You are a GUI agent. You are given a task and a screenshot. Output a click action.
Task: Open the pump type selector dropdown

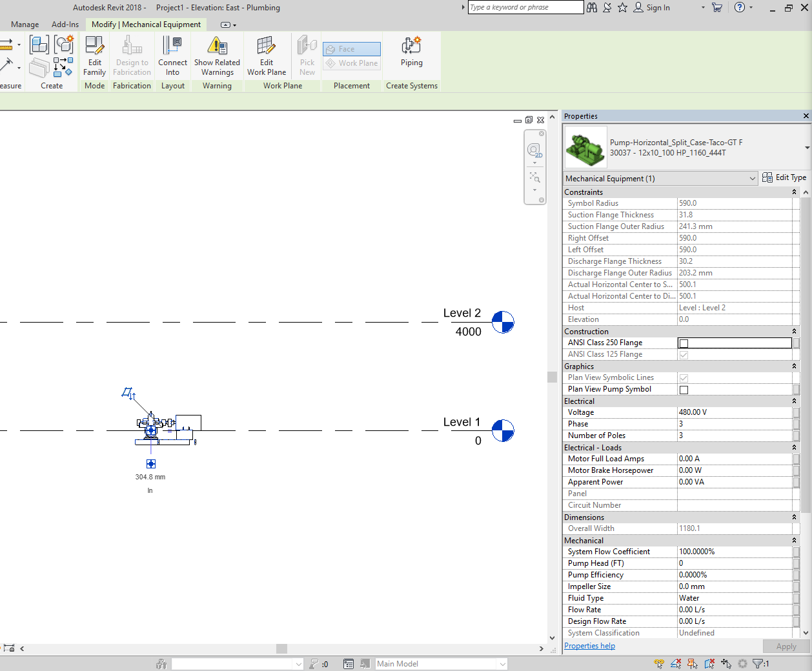click(807, 148)
